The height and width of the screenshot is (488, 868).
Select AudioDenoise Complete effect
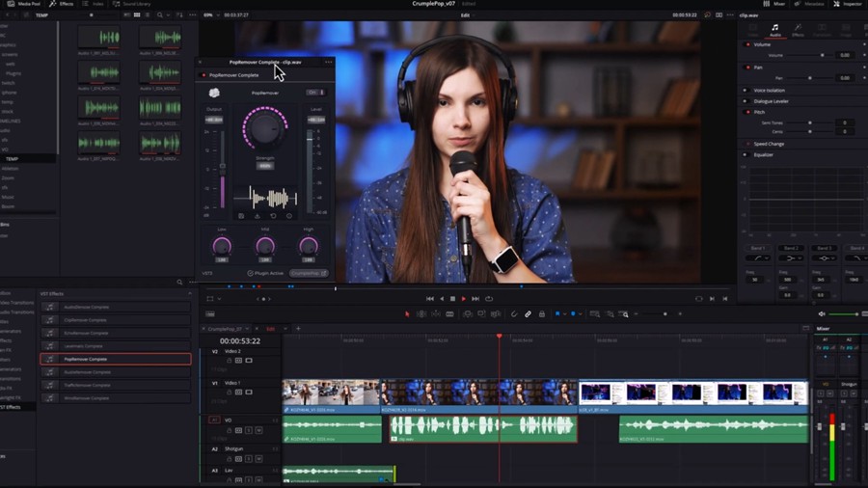[x=116, y=307]
